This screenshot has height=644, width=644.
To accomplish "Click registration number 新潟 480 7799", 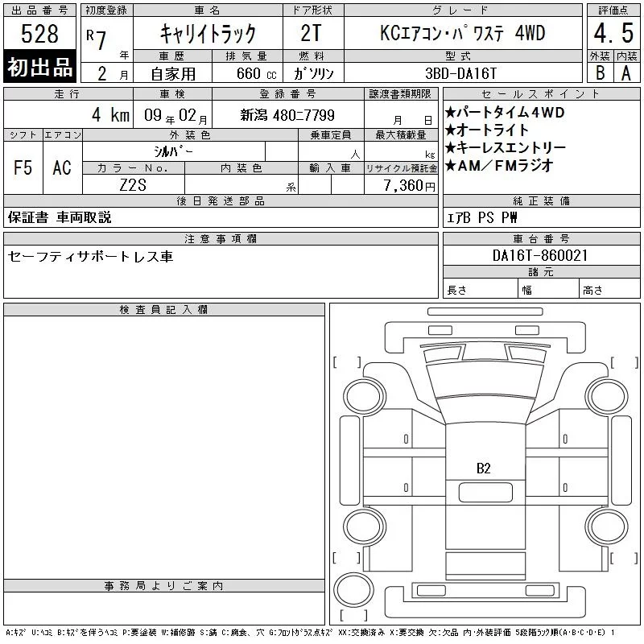I will click(287, 115).
